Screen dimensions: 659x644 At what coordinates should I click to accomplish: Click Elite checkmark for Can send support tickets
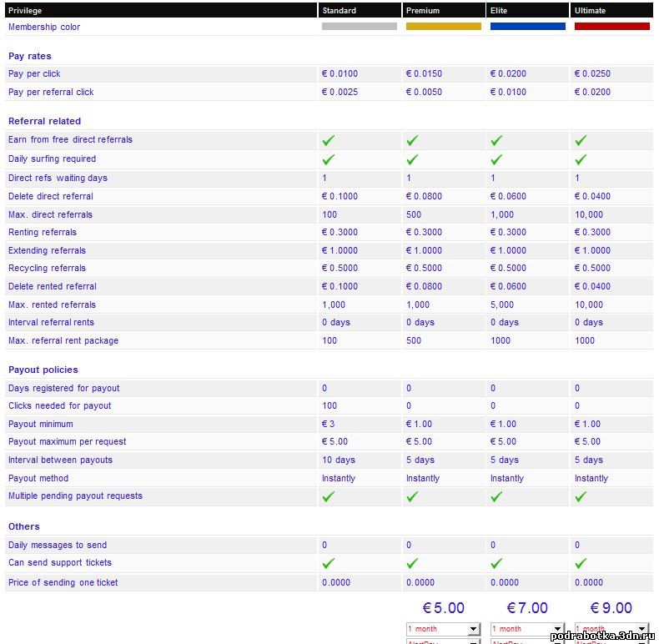click(x=496, y=563)
